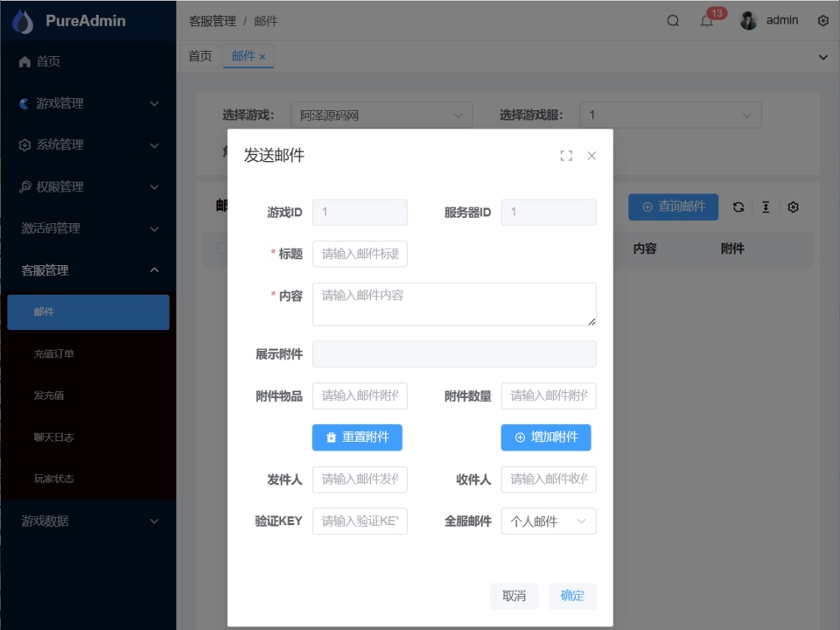The height and width of the screenshot is (630, 840).
Task: Switch to the 首页 tab
Action: pyautogui.click(x=200, y=56)
